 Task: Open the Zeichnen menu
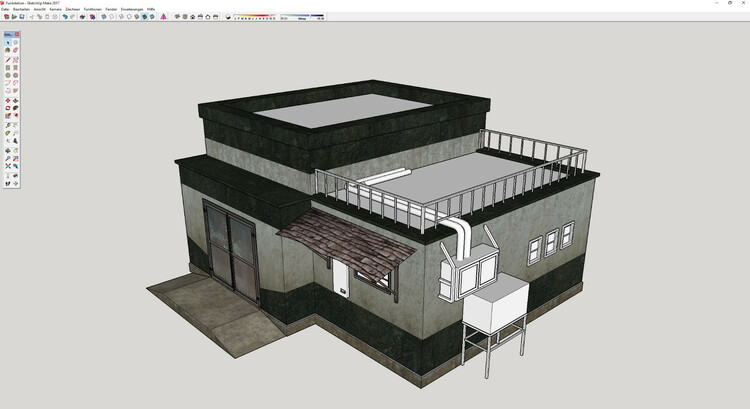click(73, 9)
